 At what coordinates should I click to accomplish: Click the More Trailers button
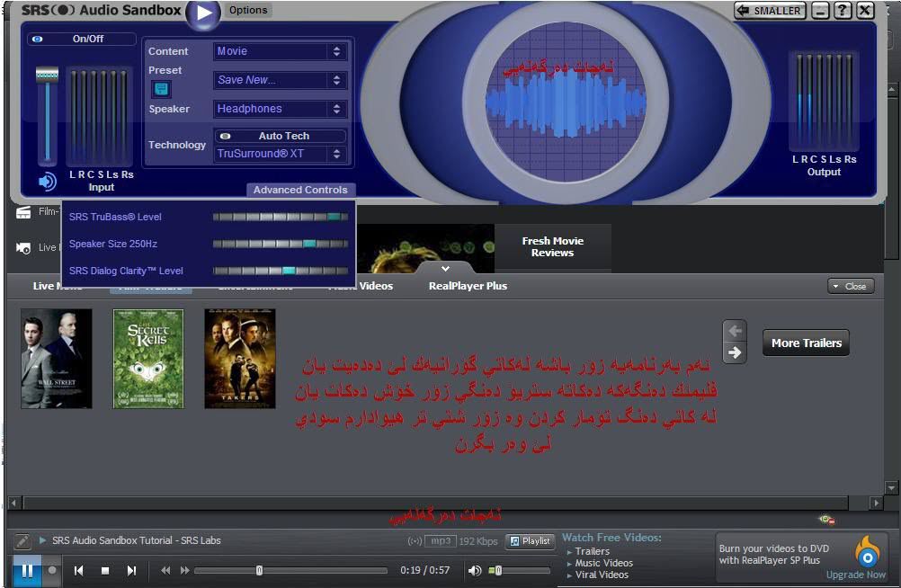coord(807,343)
